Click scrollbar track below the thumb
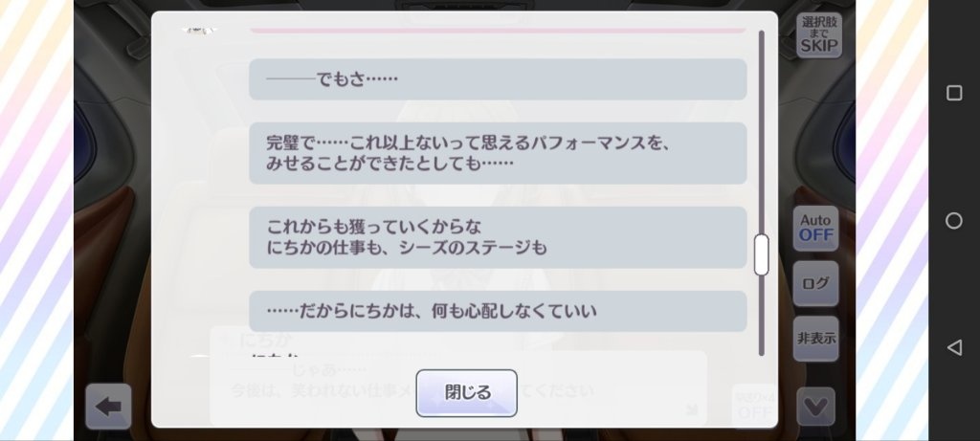The image size is (980, 441). (761, 316)
